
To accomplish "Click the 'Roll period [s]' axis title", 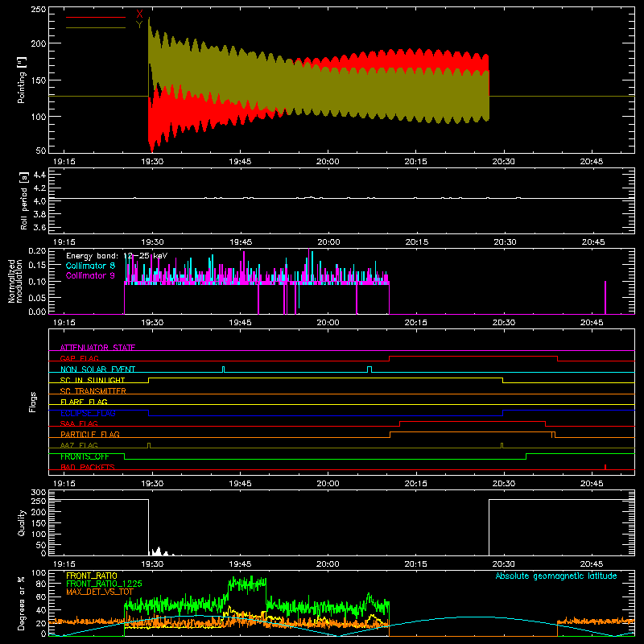I will 24,200.
